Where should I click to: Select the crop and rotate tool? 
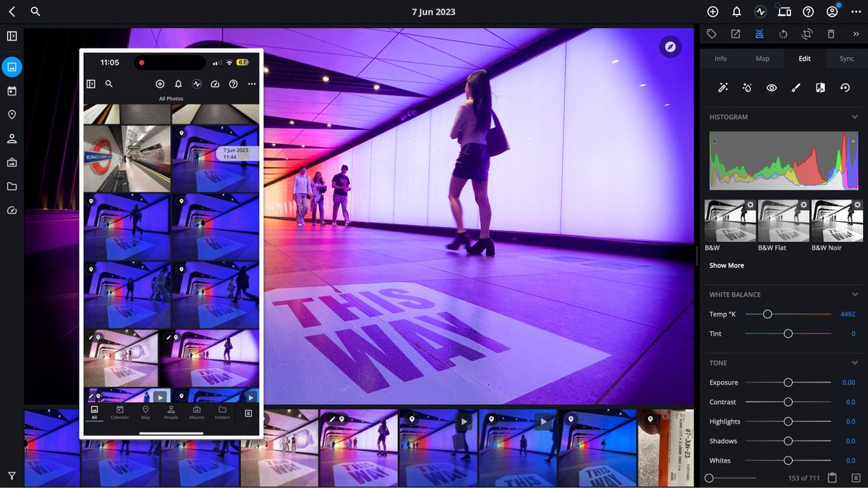(808, 33)
